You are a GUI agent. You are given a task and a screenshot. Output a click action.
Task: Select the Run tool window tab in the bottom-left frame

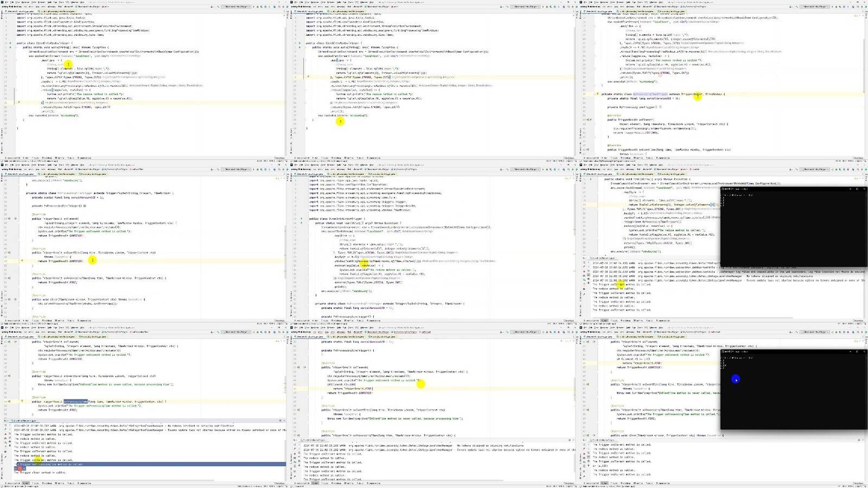(25, 483)
